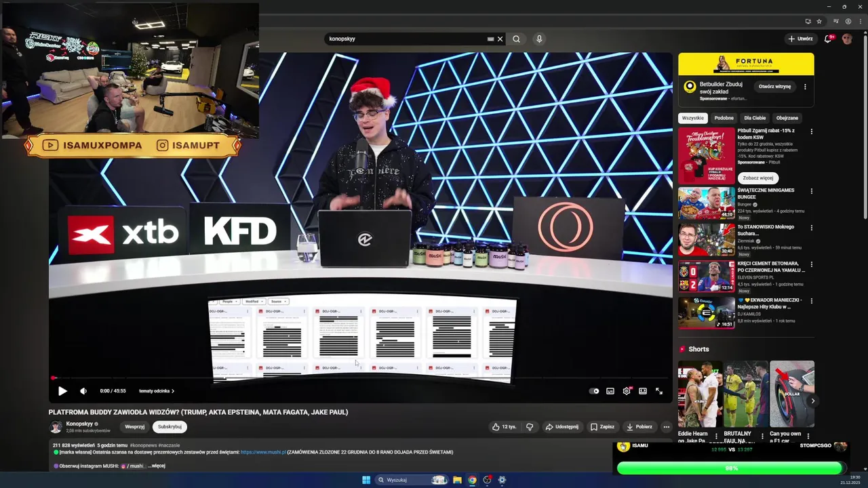Open the Konopskyy channel name link

(x=79, y=424)
